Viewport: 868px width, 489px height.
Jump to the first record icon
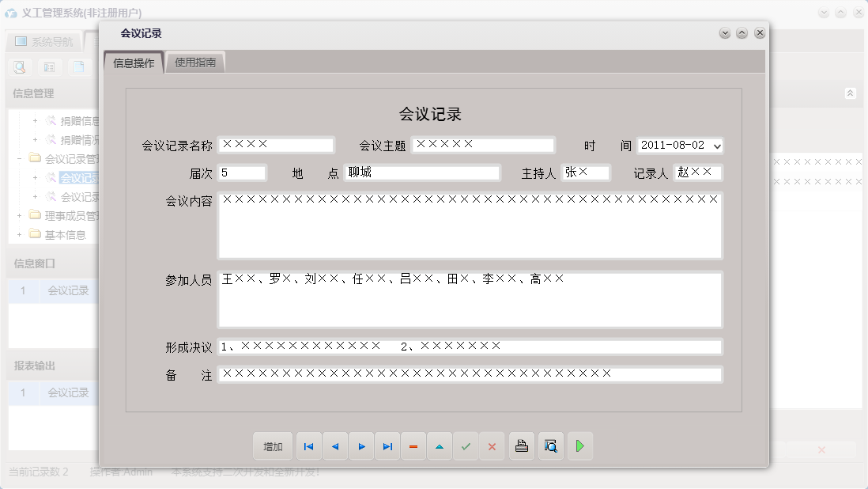pyautogui.click(x=308, y=446)
